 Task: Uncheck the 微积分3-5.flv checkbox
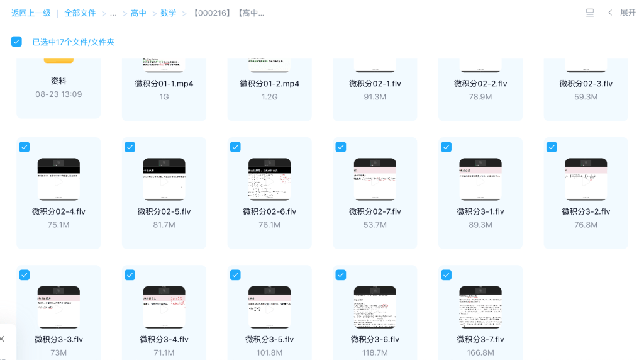235,275
